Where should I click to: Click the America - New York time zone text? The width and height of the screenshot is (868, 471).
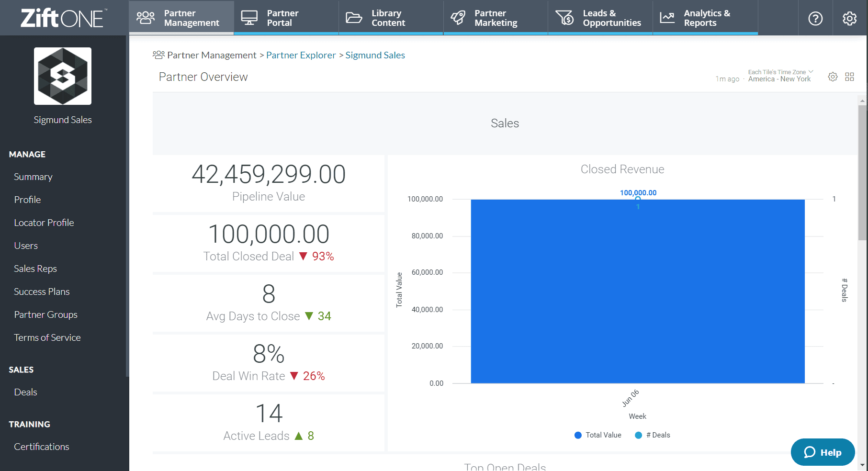click(x=779, y=79)
